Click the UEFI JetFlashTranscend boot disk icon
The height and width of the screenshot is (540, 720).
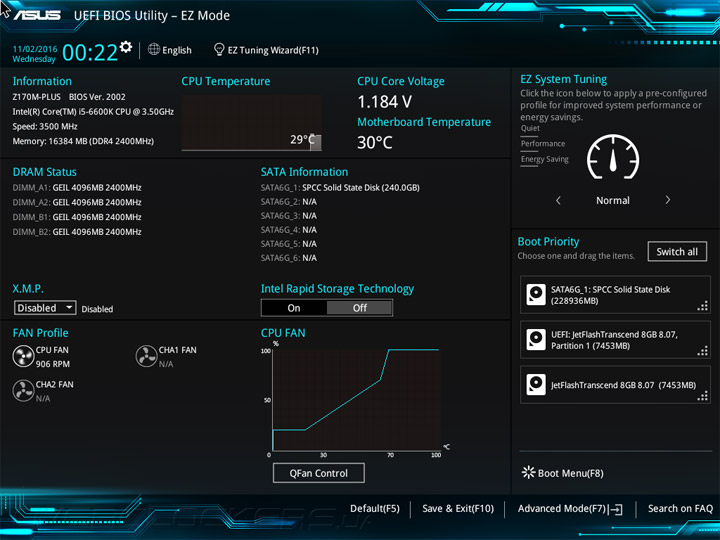[x=536, y=340]
